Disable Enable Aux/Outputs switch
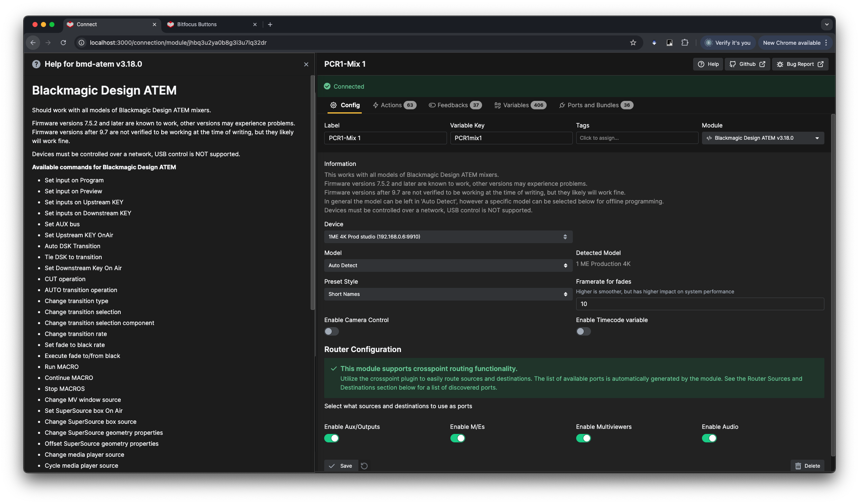Image resolution: width=859 pixels, height=504 pixels. coord(331,438)
